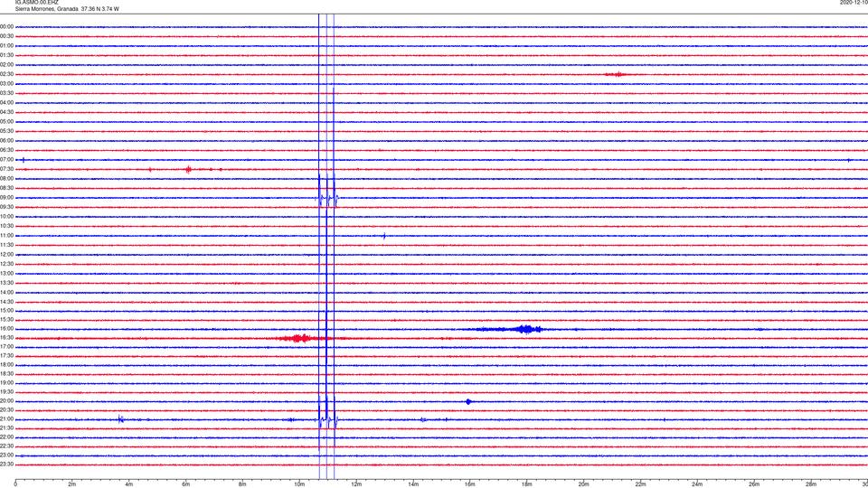Viewport: 868px width, 488px height.
Task: Select the 26m minute axis label
Action: 754,484
